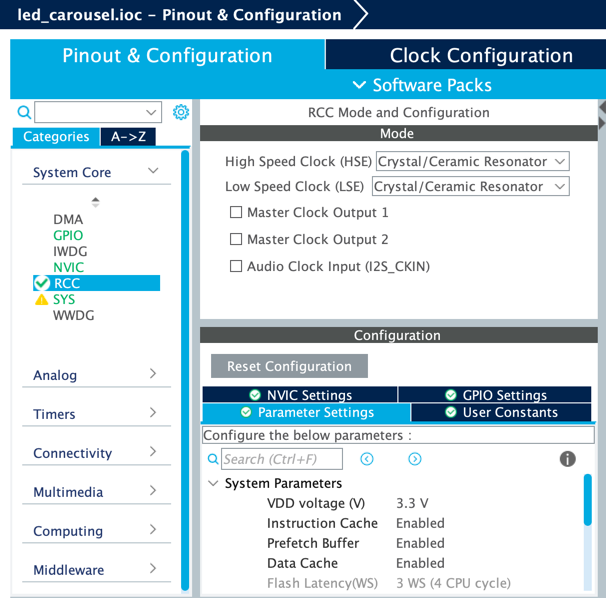Click the Prefetch Buffer Enabled value
Screen dimensions: 606x598
(420, 543)
